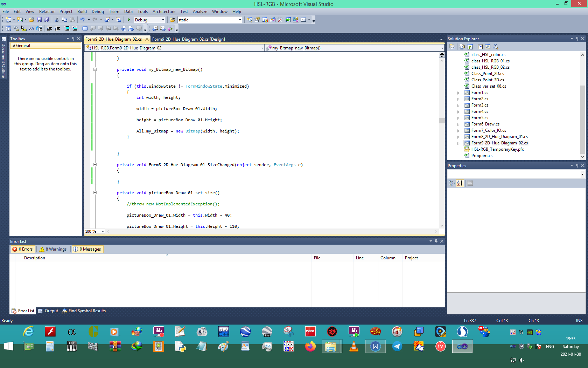Sort Error List by Line column

(366, 258)
